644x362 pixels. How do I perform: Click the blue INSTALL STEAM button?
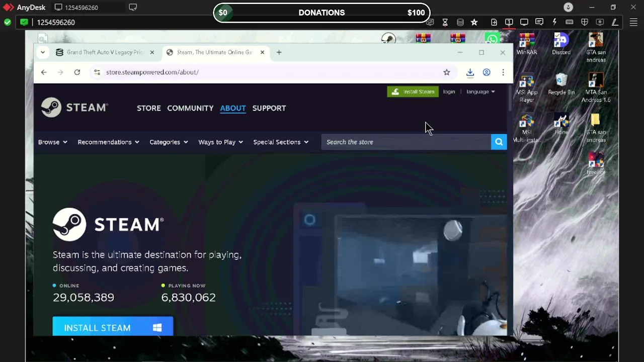click(113, 326)
